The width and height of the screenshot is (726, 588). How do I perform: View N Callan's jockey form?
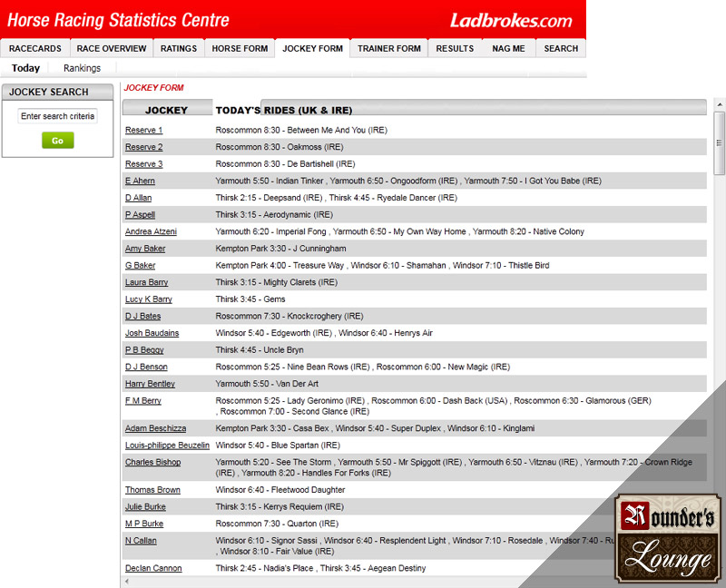(141, 541)
